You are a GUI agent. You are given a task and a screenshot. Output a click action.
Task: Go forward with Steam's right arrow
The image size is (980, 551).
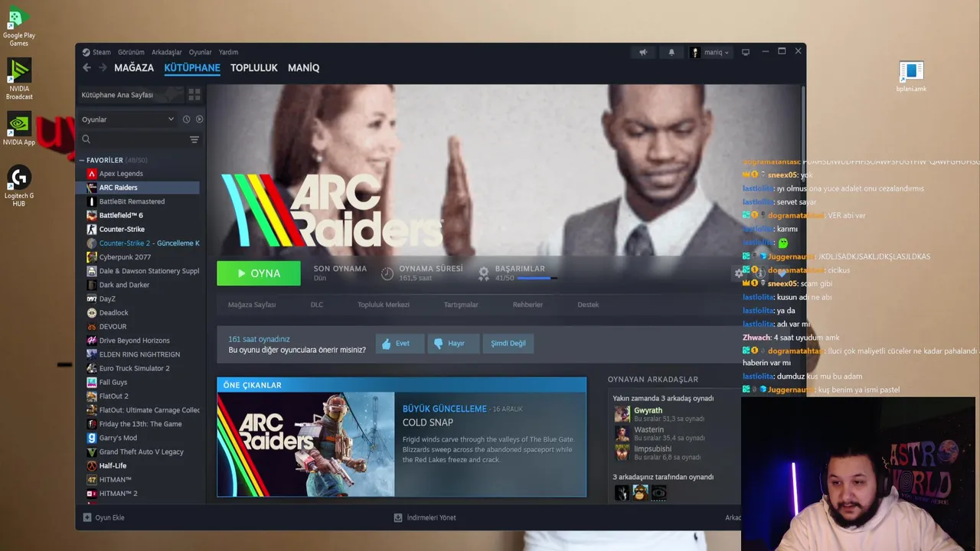pos(103,67)
